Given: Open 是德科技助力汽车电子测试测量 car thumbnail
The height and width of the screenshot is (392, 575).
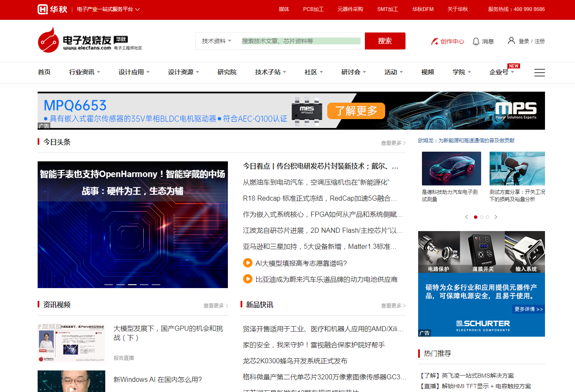Looking at the screenshot, I should (452, 169).
